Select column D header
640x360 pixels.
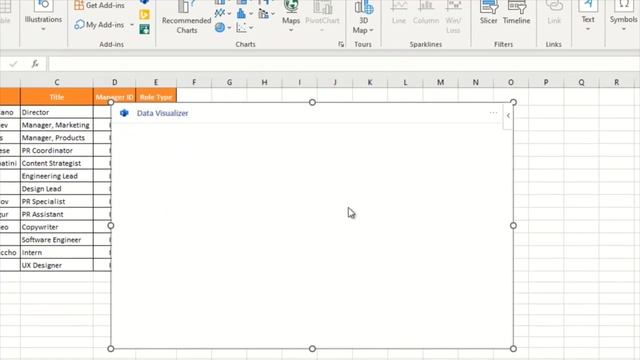click(114, 82)
